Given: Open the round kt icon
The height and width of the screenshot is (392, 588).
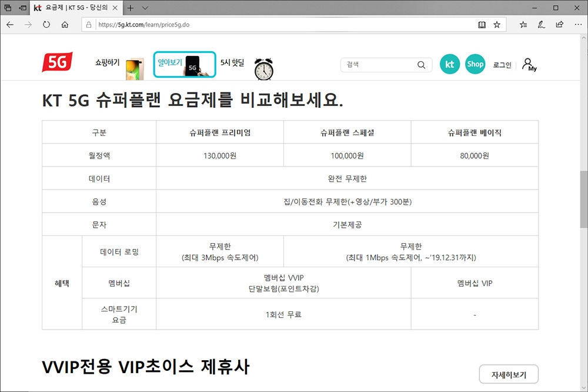Looking at the screenshot, I should (x=450, y=64).
